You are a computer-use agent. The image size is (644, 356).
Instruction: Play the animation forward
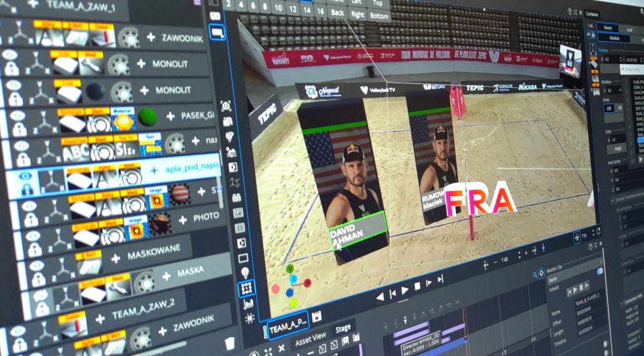tap(405, 290)
